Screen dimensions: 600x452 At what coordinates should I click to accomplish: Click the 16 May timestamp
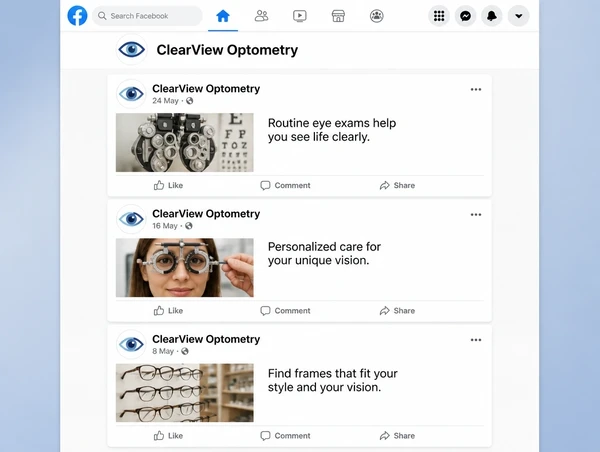165,226
